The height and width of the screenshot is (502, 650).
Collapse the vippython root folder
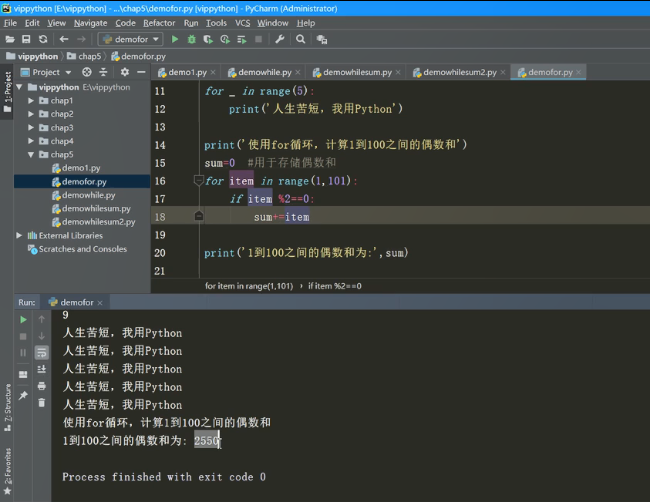tap(19, 87)
